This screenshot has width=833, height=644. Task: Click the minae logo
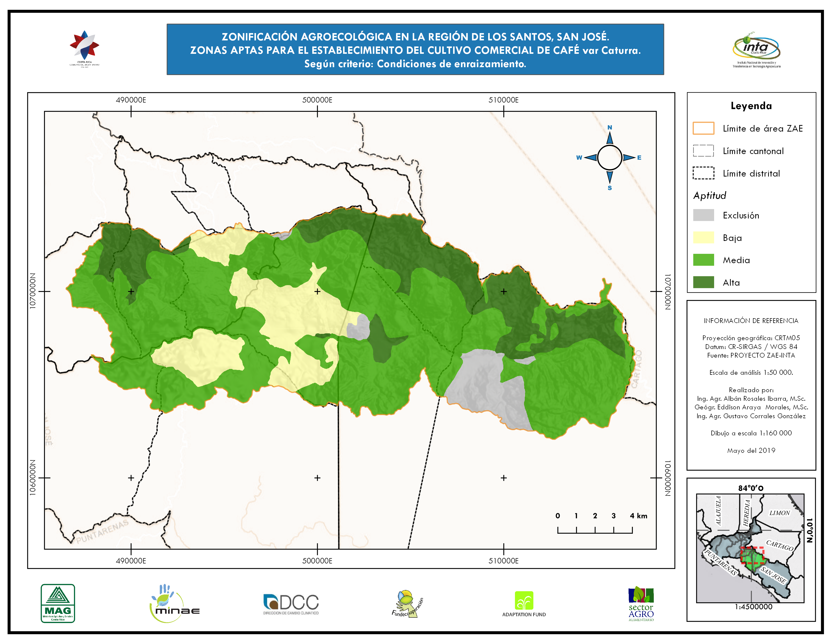tap(174, 604)
